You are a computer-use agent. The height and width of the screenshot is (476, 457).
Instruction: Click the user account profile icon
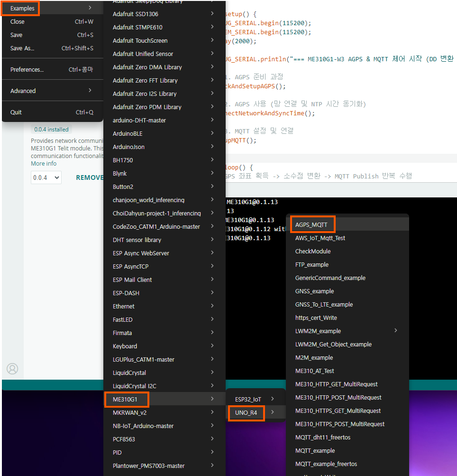[x=12, y=369]
